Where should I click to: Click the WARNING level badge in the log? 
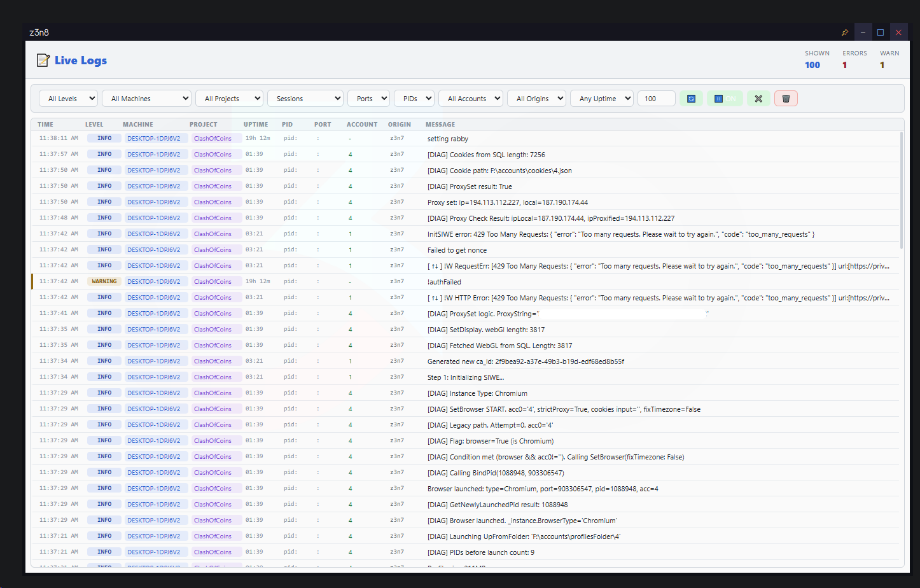coord(104,281)
